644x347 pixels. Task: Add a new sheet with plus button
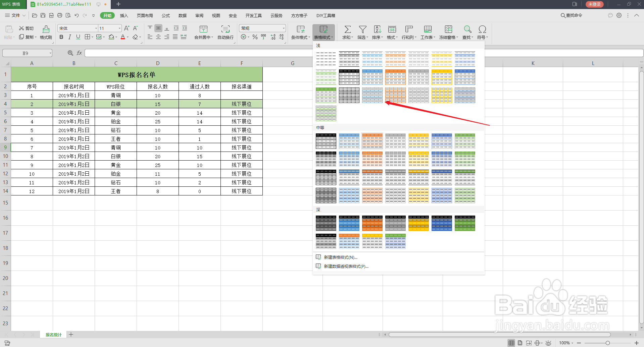pyautogui.click(x=71, y=335)
